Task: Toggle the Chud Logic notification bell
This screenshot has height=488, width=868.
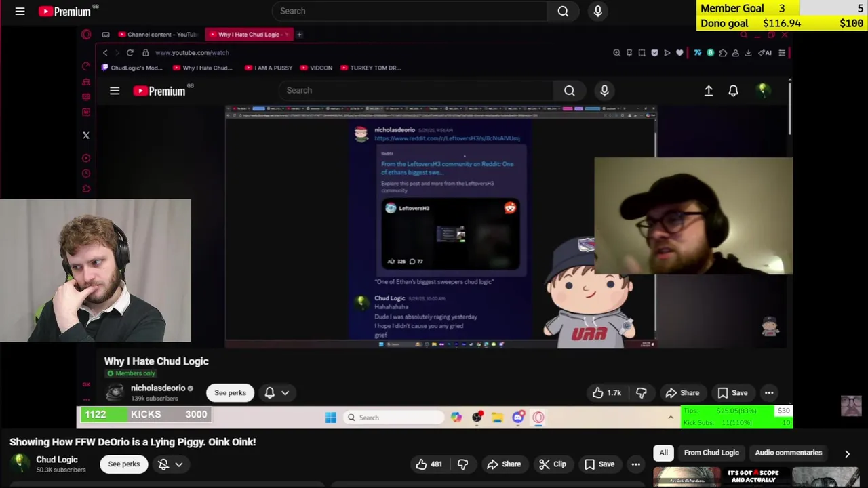Action: (x=163, y=464)
